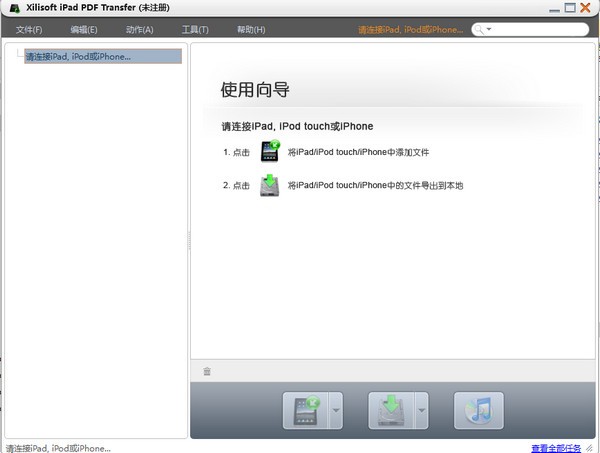Open the 动作(A) menu

140,30
